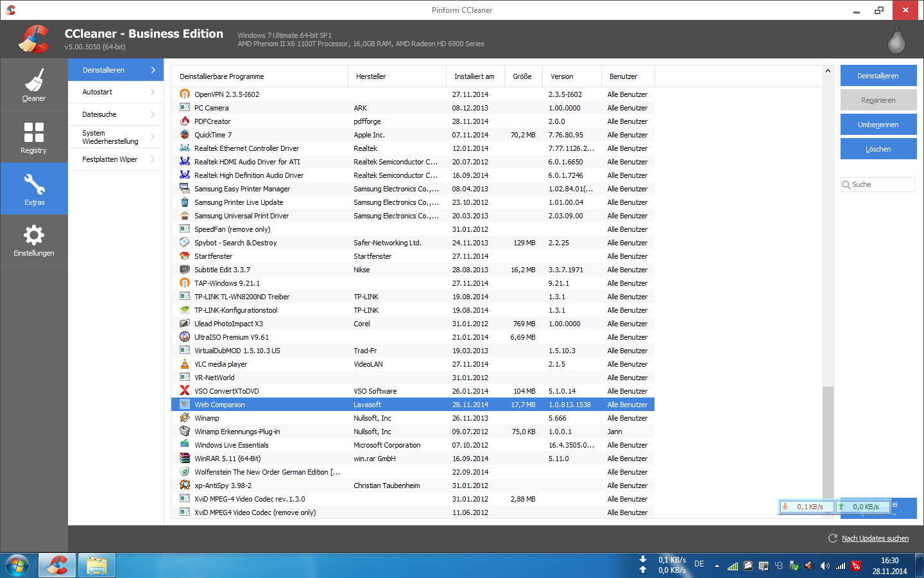Screen dimensions: 924x578
Task: Select the Samsung Printer Live Update icon
Action: [185, 202]
